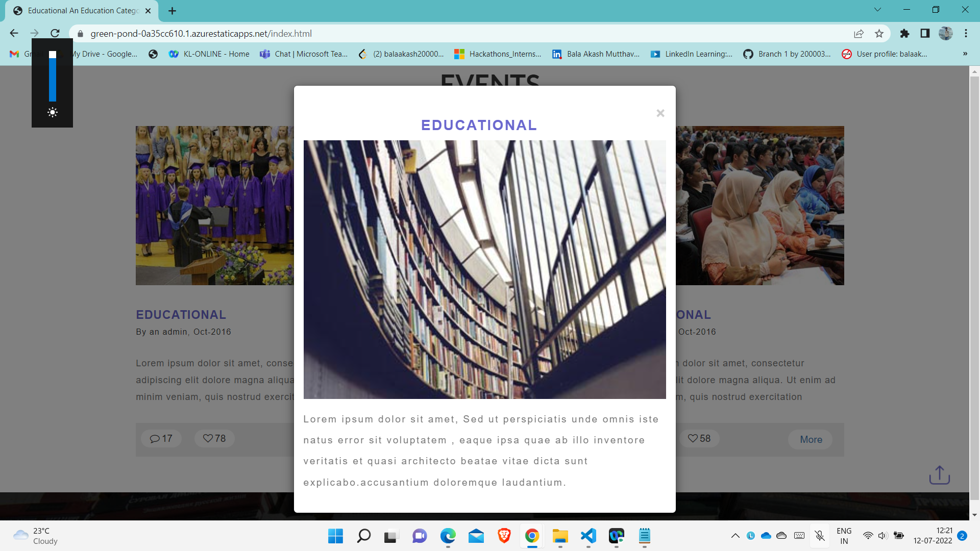Share this page via address bar icon
Image resolution: width=980 pixels, height=551 pixels.
[859, 34]
